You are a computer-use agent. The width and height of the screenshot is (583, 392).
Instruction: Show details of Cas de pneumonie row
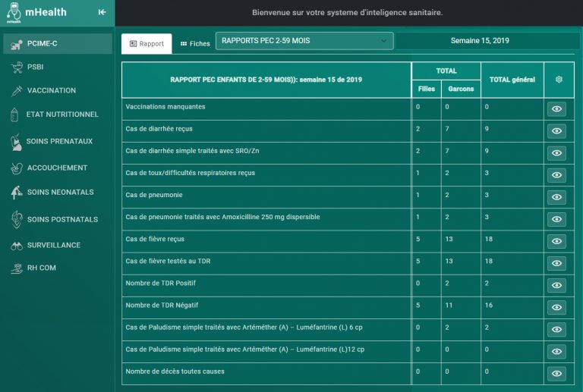pyautogui.click(x=556, y=197)
